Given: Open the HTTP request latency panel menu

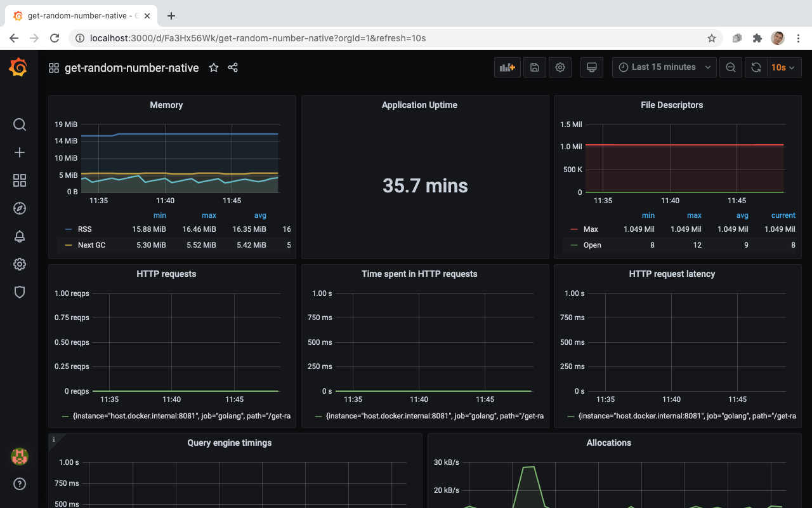Looking at the screenshot, I should click(672, 274).
